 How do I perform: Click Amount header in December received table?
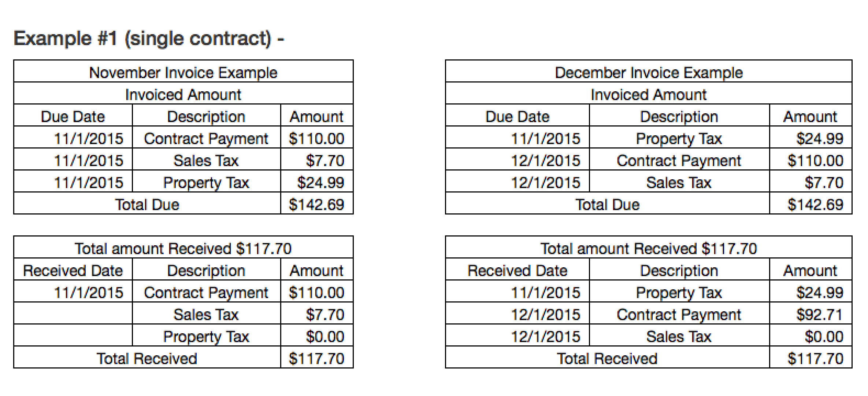[810, 270]
